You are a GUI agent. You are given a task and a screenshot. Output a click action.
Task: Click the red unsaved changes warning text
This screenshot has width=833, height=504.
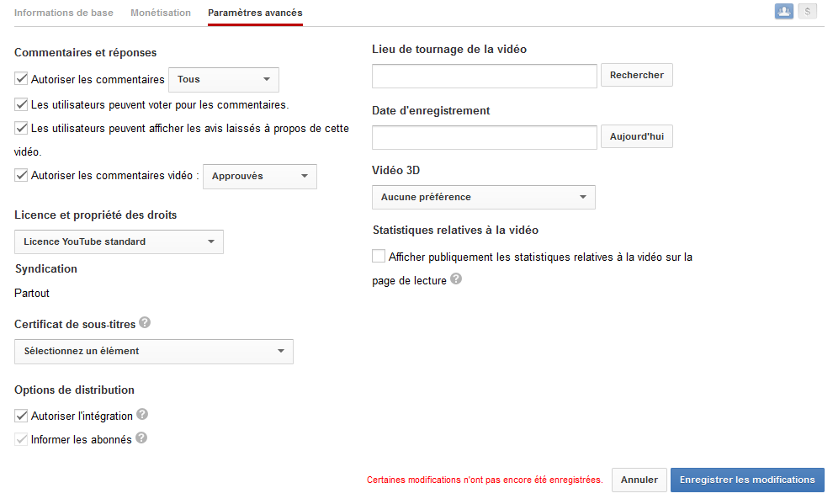point(485,480)
